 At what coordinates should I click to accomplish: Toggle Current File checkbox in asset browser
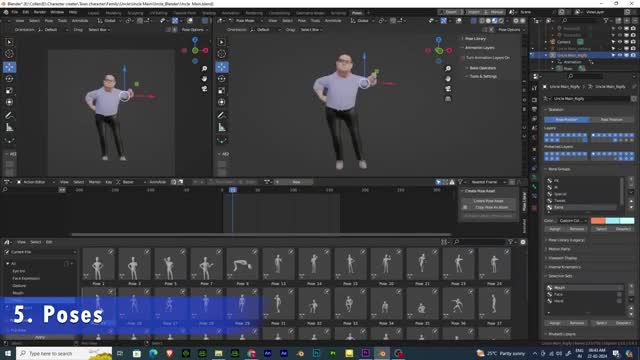point(7,252)
